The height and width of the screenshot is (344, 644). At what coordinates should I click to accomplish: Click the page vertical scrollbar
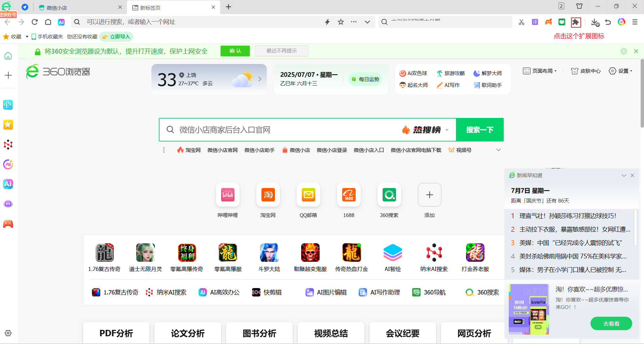(642, 93)
